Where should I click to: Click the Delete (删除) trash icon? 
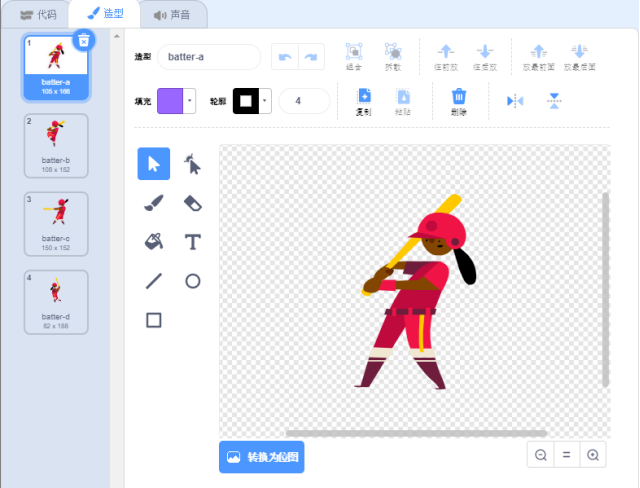tap(459, 101)
